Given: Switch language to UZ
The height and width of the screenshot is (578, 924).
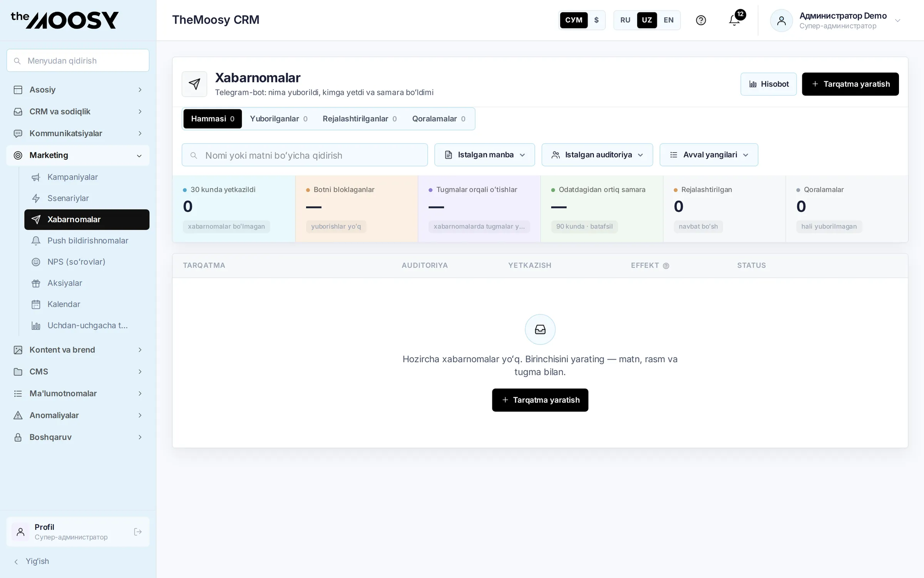Looking at the screenshot, I should pyautogui.click(x=647, y=20).
